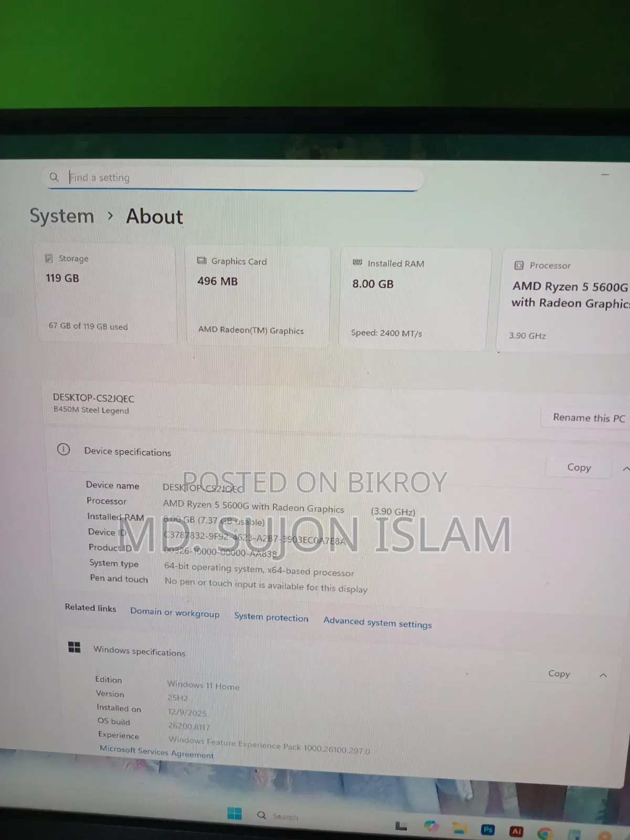Viewport: 630px width, 840px height.
Task: Click 'Speed: 2400 MT/s' text
Action: pos(386,333)
